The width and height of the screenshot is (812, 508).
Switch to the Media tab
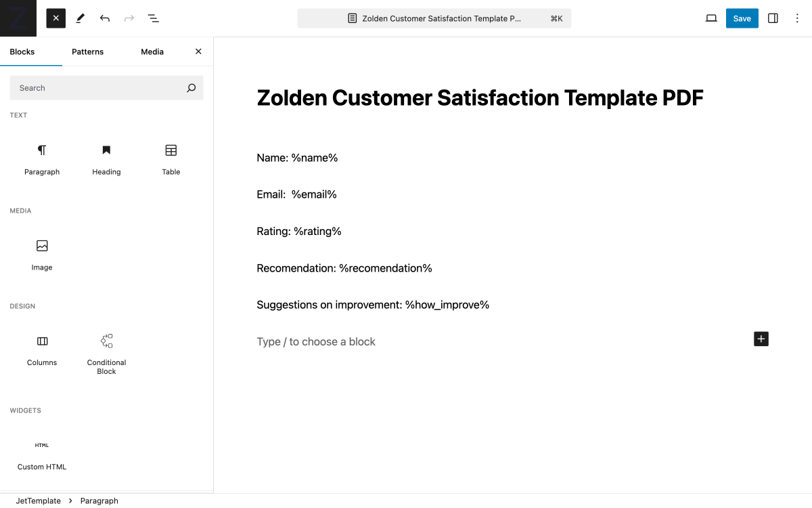click(152, 51)
